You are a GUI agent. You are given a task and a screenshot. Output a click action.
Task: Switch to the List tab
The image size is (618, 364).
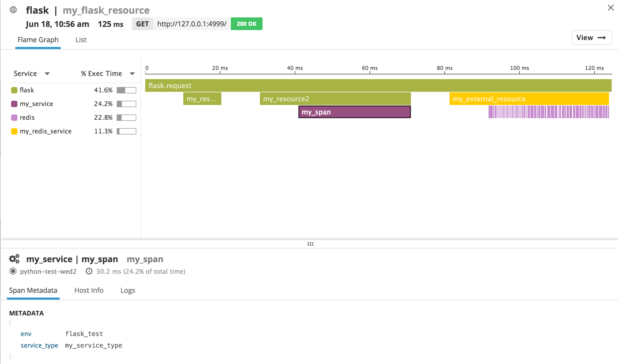click(81, 40)
